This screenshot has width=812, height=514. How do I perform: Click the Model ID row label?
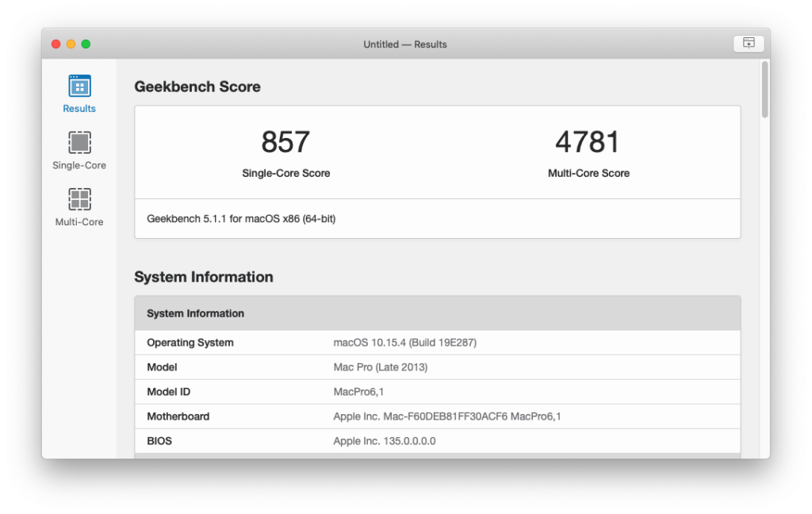pyautogui.click(x=169, y=392)
